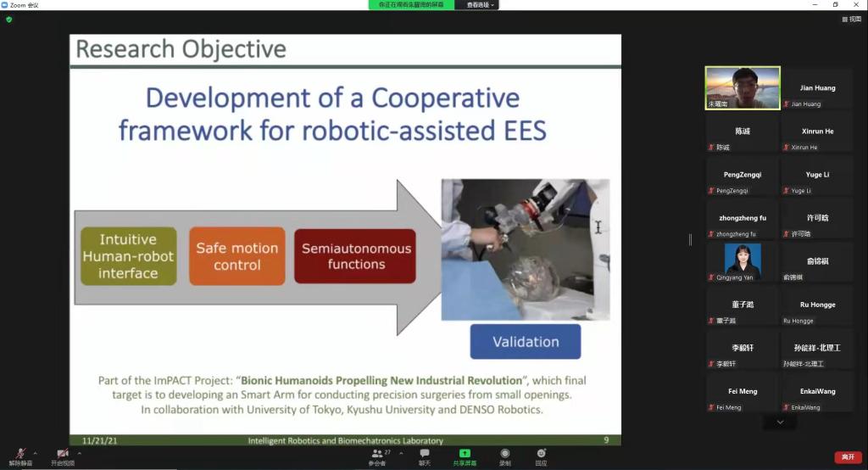Start recording with the Record icon
This screenshot has width=868, height=470.
click(505, 455)
